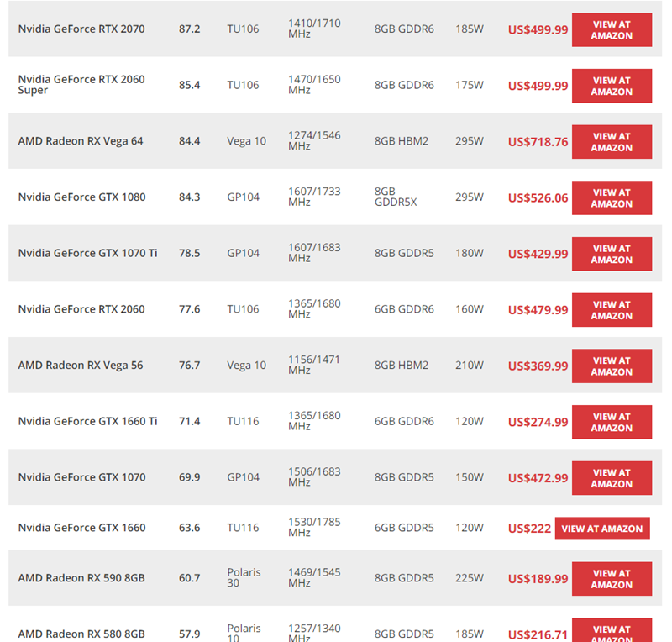Viewport: 672px width, 642px height.
Task: Click the US$274.99 price link
Action: (538, 422)
